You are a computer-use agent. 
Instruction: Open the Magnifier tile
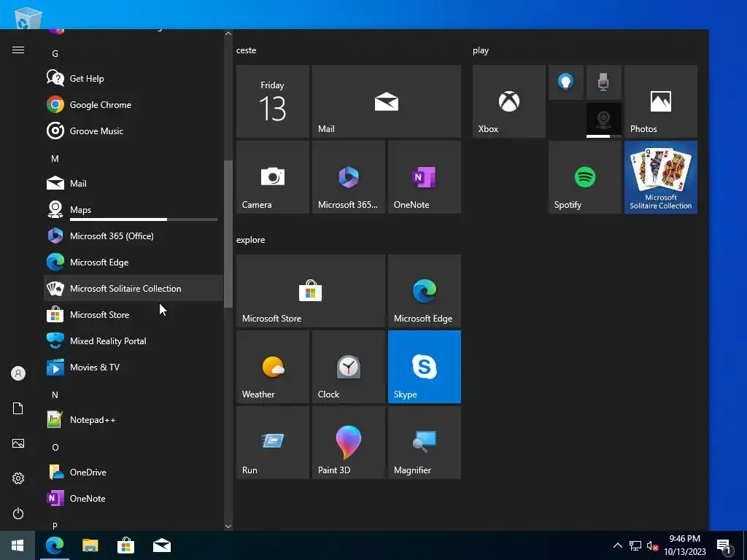(424, 443)
